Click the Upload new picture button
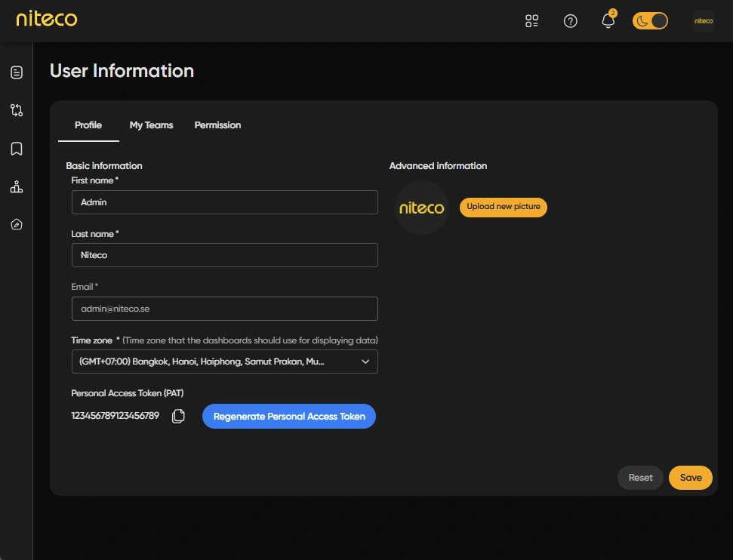This screenshot has height=560, width=733. [503, 207]
